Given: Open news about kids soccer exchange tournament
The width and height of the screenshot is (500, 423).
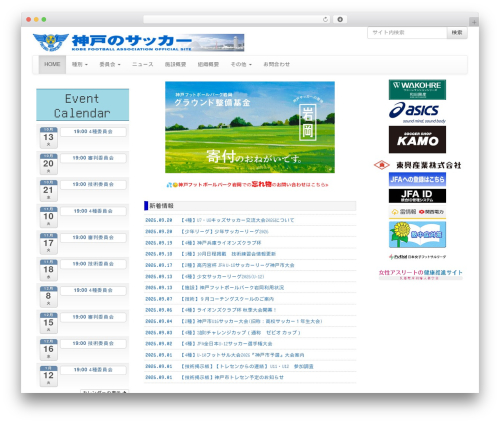Looking at the screenshot, I should (x=237, y=220).
